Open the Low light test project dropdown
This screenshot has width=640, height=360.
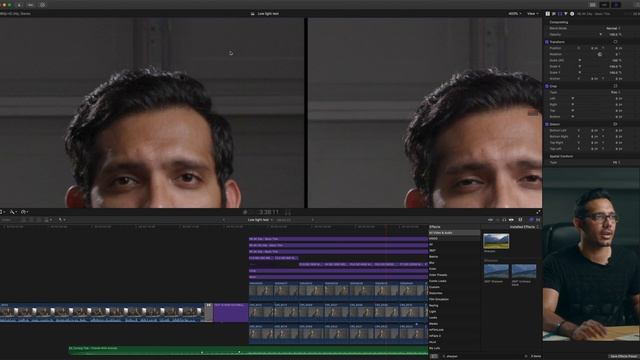coord(260,220)
